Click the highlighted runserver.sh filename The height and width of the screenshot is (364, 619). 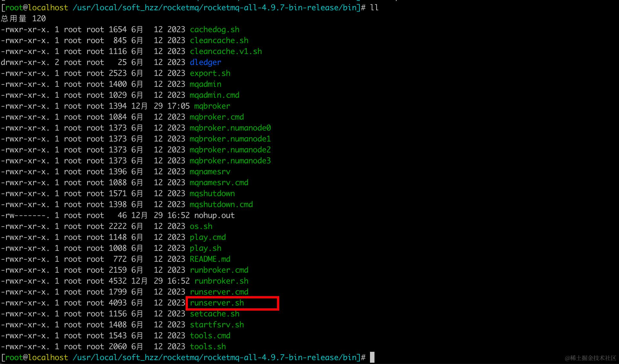click(217, 303)
